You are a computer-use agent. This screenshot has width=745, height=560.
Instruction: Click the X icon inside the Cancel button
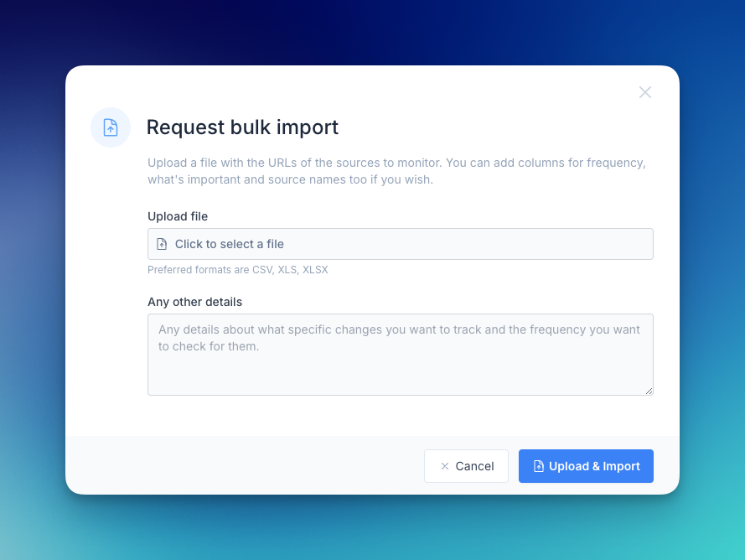coord(445,466)
